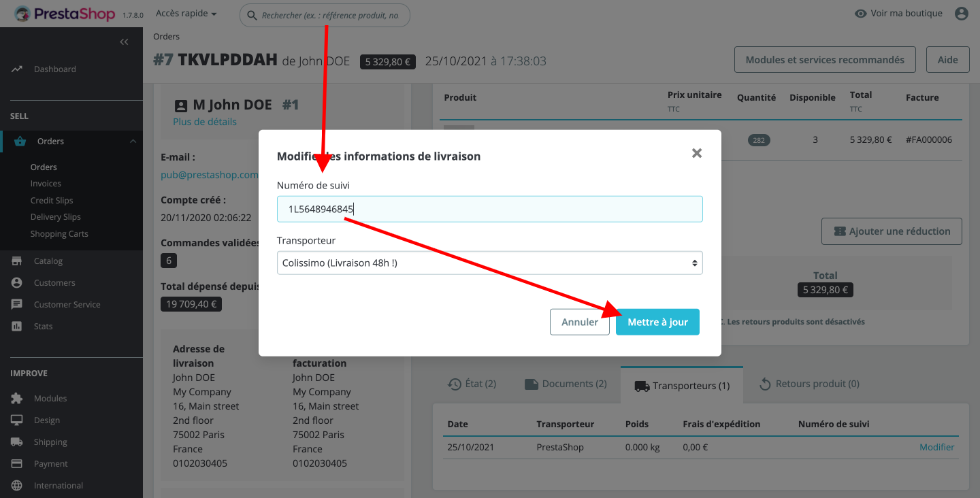The height and width of the screenshot is (498, 980).
Task: Open the Accès rapide dropdown
Action: [x=186, y=13]
